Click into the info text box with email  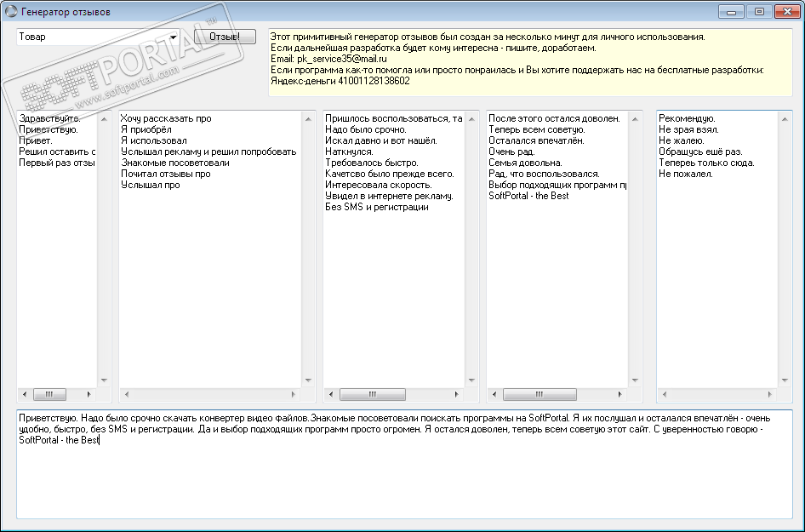click(x=530, y=62)
